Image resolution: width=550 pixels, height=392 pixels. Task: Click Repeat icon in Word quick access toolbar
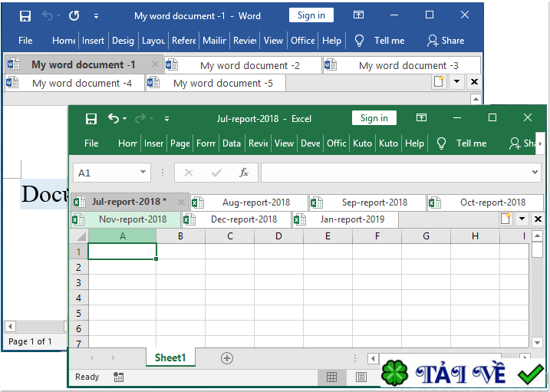point(74,16)
